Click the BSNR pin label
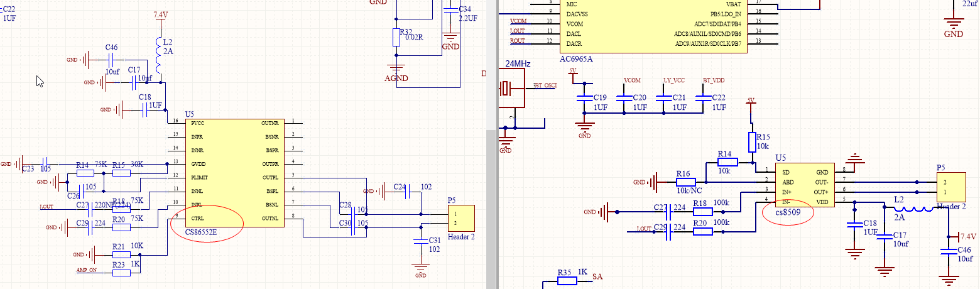980x289 pixels. [271, 137]
